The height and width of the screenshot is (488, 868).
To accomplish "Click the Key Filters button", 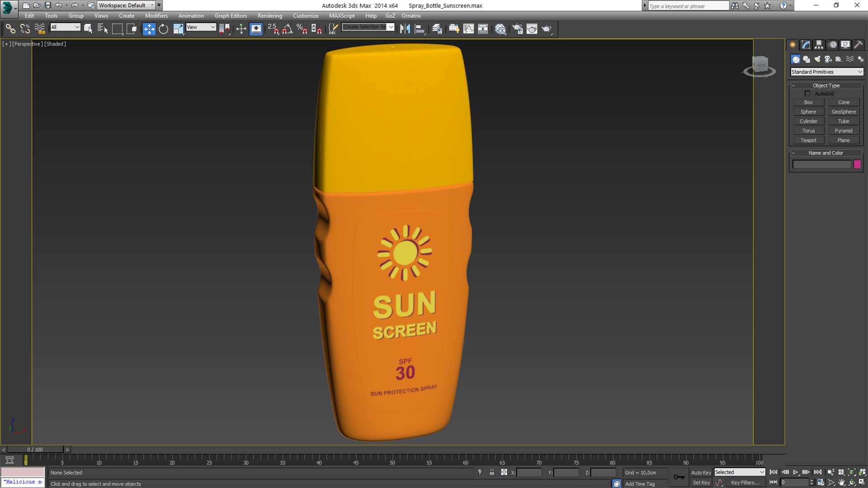I will point(745,483).
